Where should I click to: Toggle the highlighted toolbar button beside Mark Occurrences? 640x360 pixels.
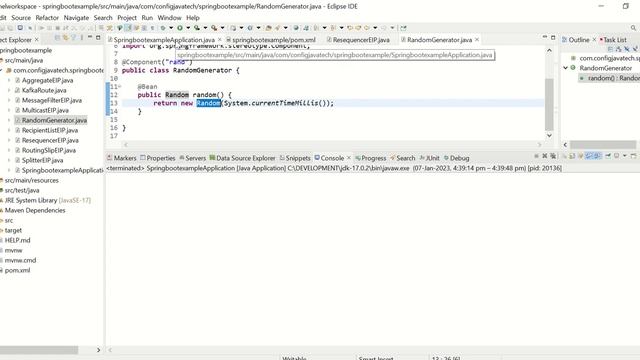pos(128,28)
